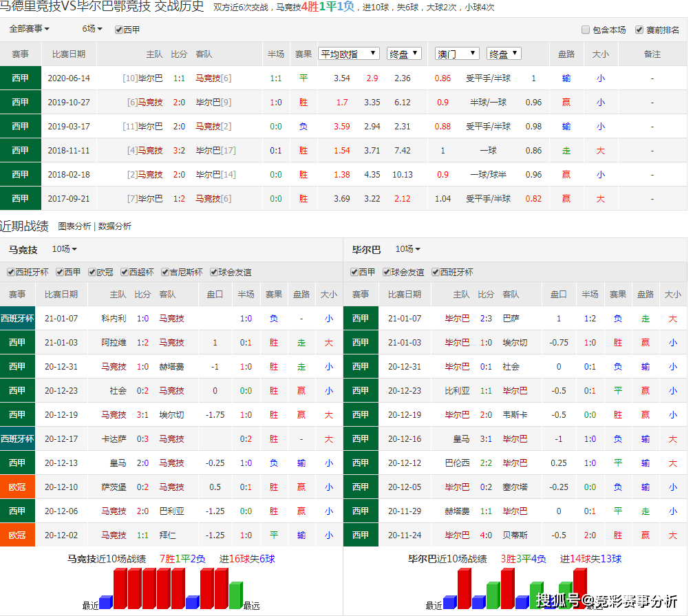Viewport: 693px width, 616px height.
Task: Open the 10场 dropdown next to 毕尔巴
Action: tap(407, 249)
